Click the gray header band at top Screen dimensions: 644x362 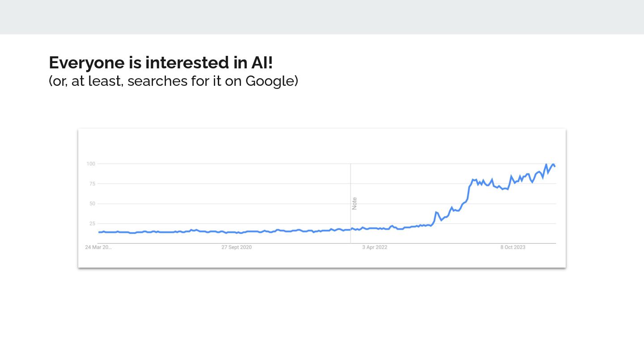pos(322,17)
